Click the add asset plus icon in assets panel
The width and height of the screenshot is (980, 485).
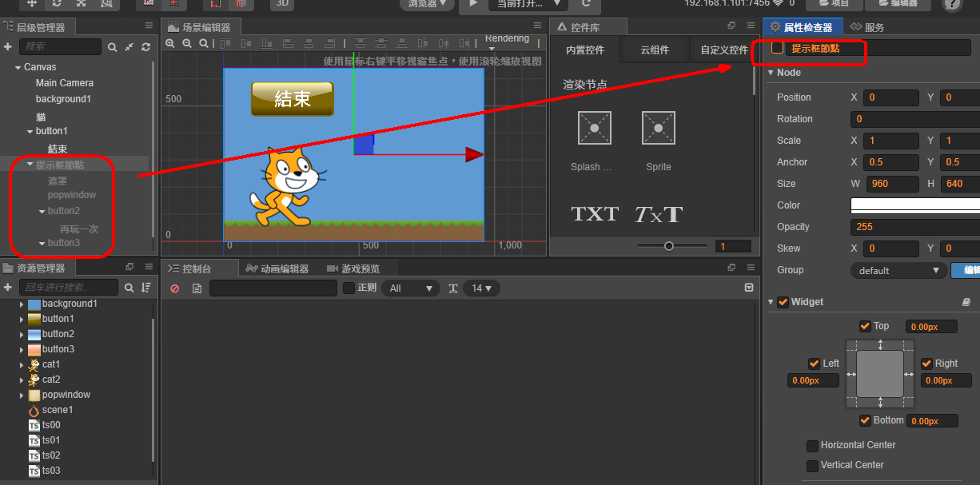click(x=8, y=287)
